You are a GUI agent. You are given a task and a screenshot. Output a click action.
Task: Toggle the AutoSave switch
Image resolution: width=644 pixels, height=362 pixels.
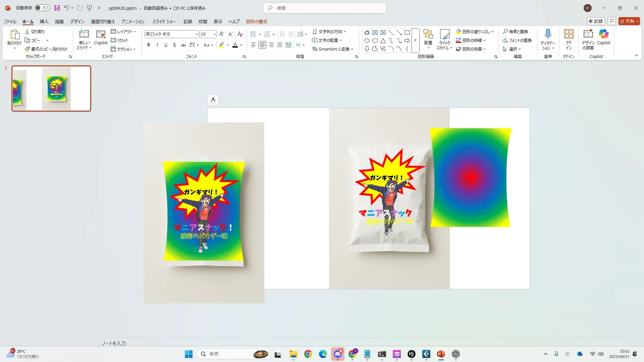click(42, 8)
